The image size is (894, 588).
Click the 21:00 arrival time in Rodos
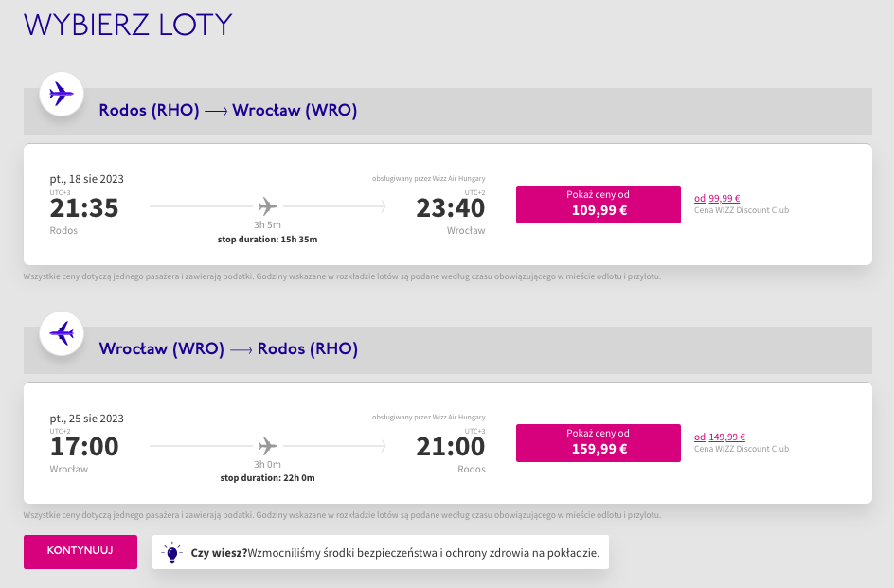click(x=451, y=447)
